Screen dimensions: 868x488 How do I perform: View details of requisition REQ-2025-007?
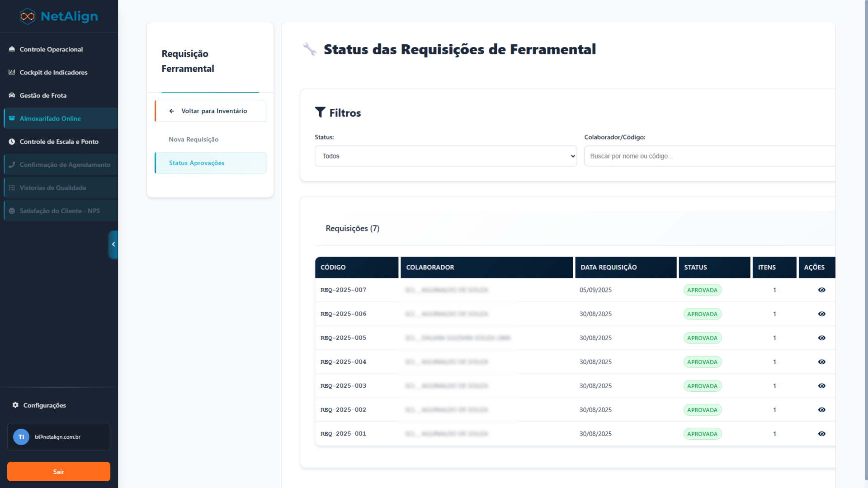pyautogui.click(x=822, y=290)
